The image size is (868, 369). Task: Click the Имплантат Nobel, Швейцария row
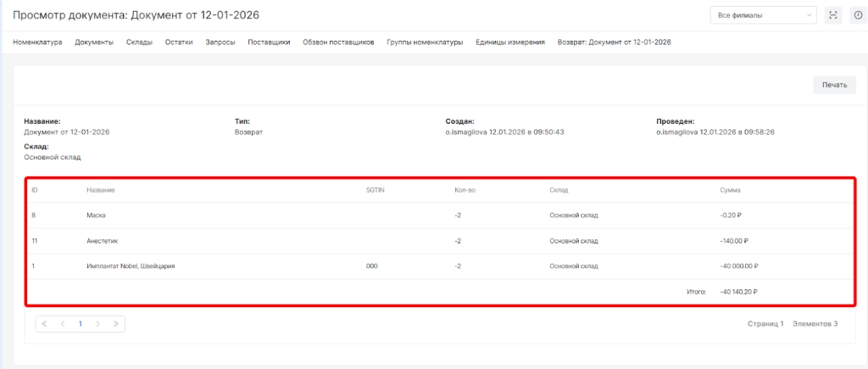(x=131, y=266)
